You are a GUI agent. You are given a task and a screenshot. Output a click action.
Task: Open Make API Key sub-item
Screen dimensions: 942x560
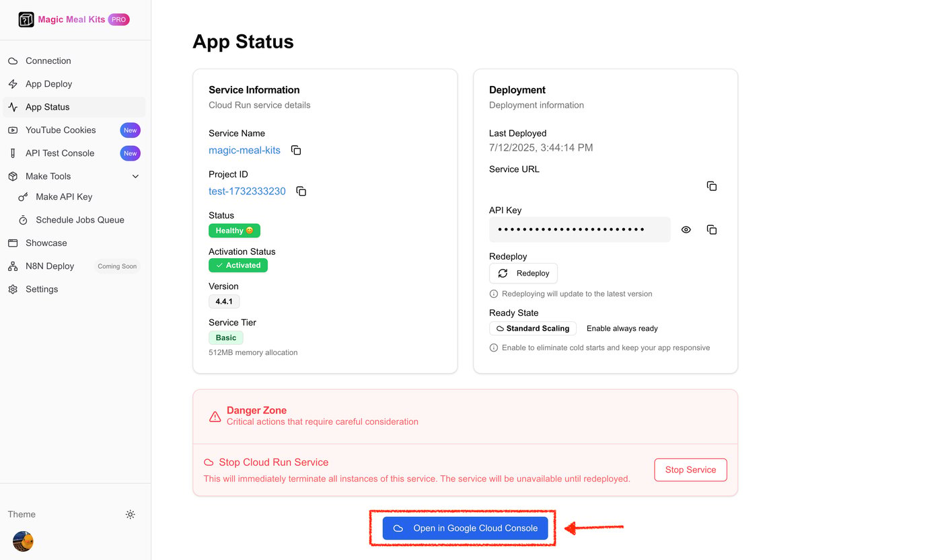pyautogui.click(x=79, y=197)
